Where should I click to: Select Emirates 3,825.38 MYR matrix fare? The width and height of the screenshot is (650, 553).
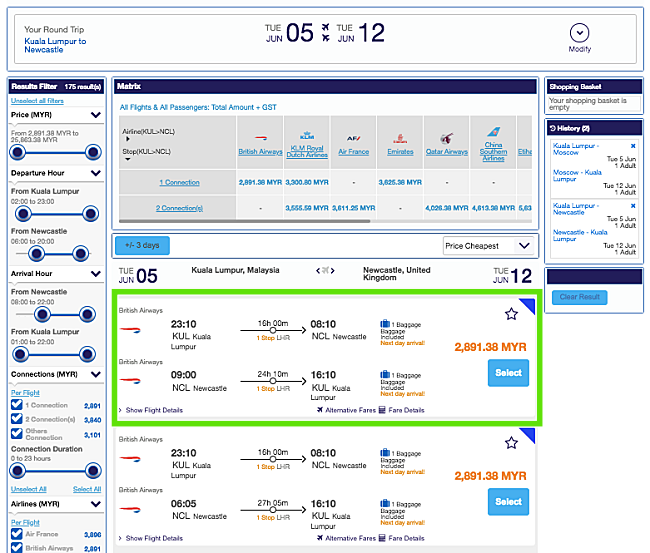(400, 182)
